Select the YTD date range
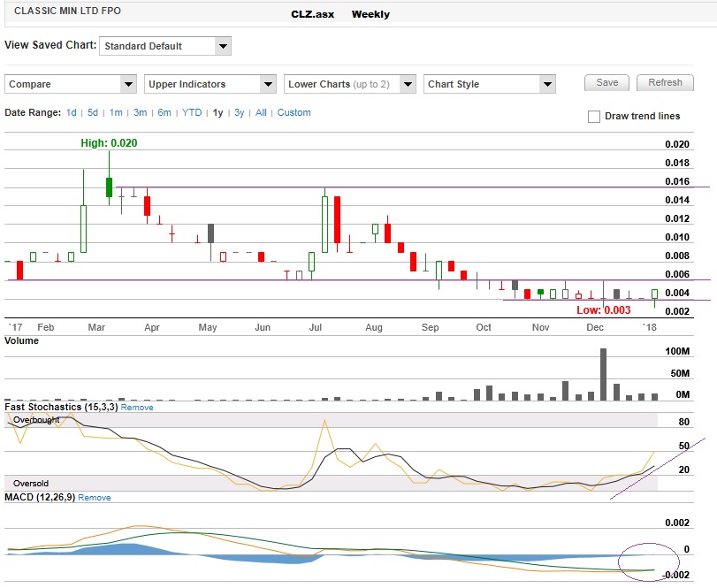Screen dimensions: 717x588 click(192, 112)
